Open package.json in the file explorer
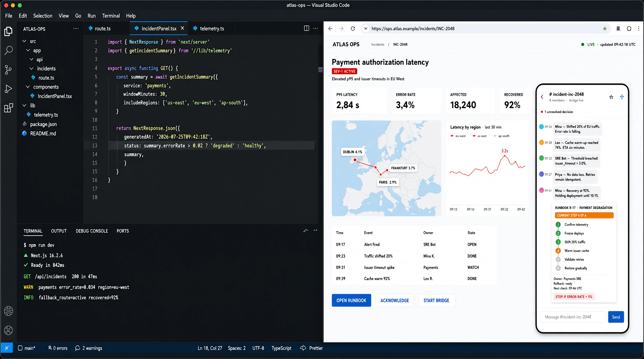The height and width of the screenshot is (359, 644). (x=40, y=124)
